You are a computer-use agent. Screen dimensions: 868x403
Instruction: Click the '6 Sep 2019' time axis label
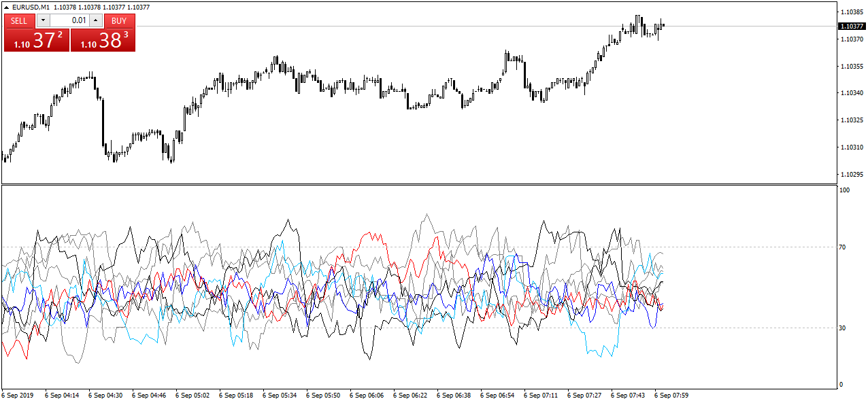click(18, 395)
